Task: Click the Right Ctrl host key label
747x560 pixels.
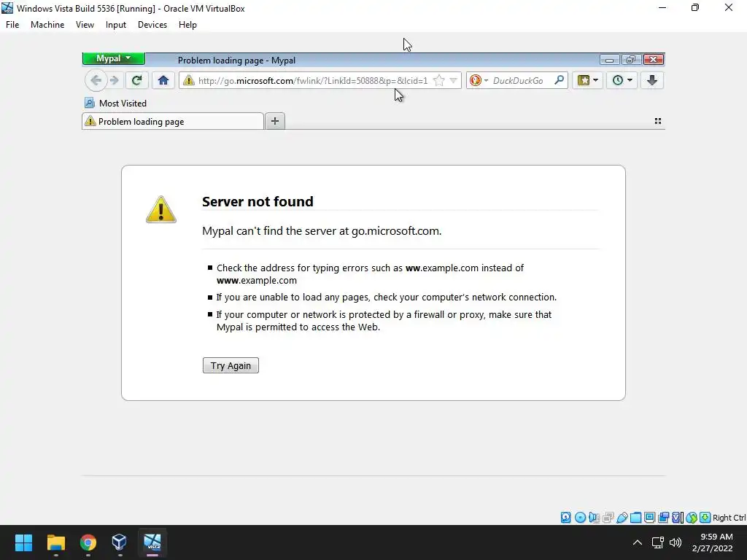Action: coord(729,518)
